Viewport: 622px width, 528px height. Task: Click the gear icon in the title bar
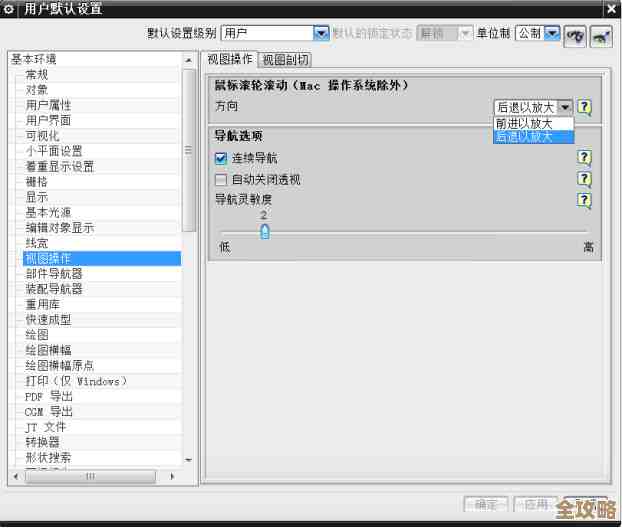8,9
